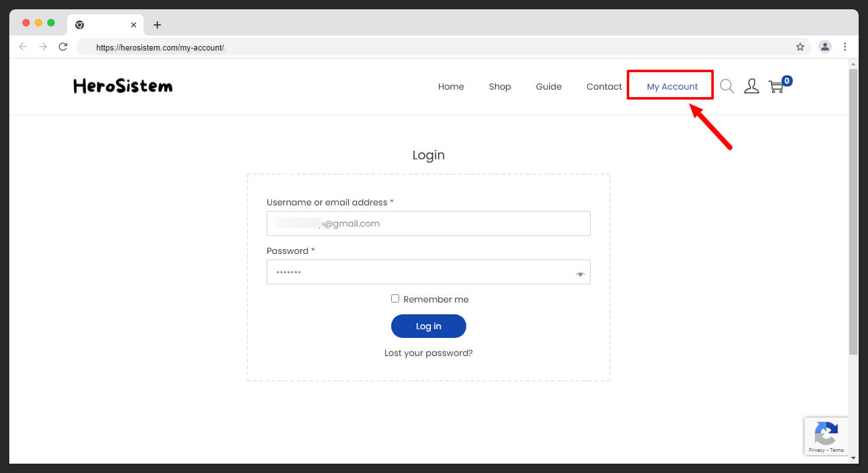The width and height of the screenshot is (868, 473).
Task: Click the page vertical scrollbar
Action: pyautogui.click(x=853, y=212)
